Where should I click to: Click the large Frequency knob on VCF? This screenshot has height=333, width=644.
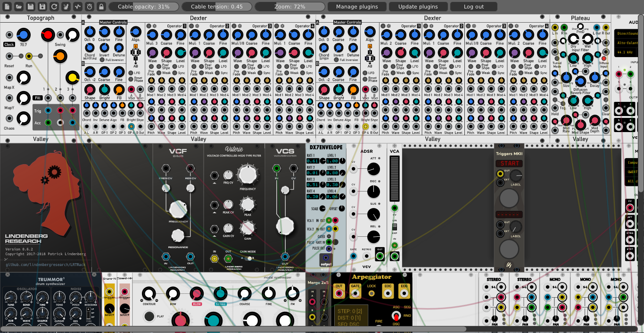coord(178,209)
